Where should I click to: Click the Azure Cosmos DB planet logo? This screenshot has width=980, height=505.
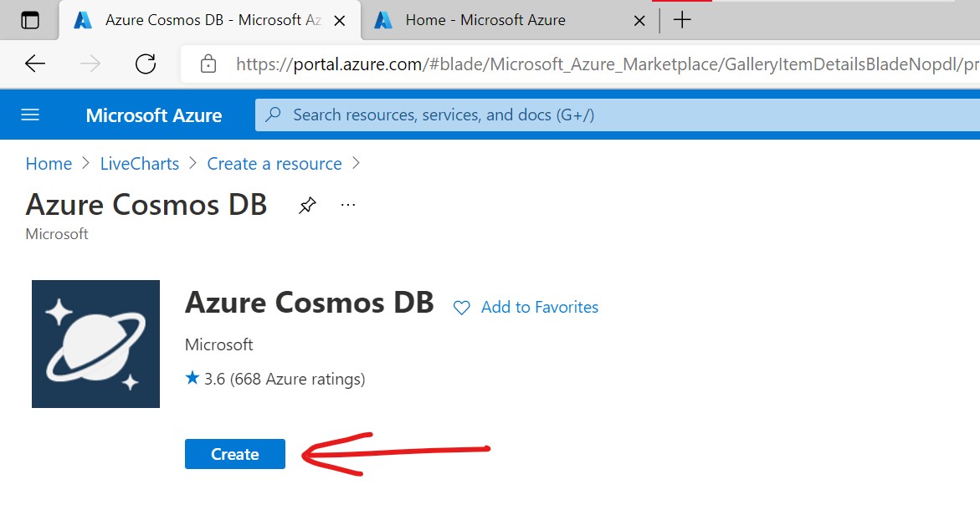click(95, 344)
